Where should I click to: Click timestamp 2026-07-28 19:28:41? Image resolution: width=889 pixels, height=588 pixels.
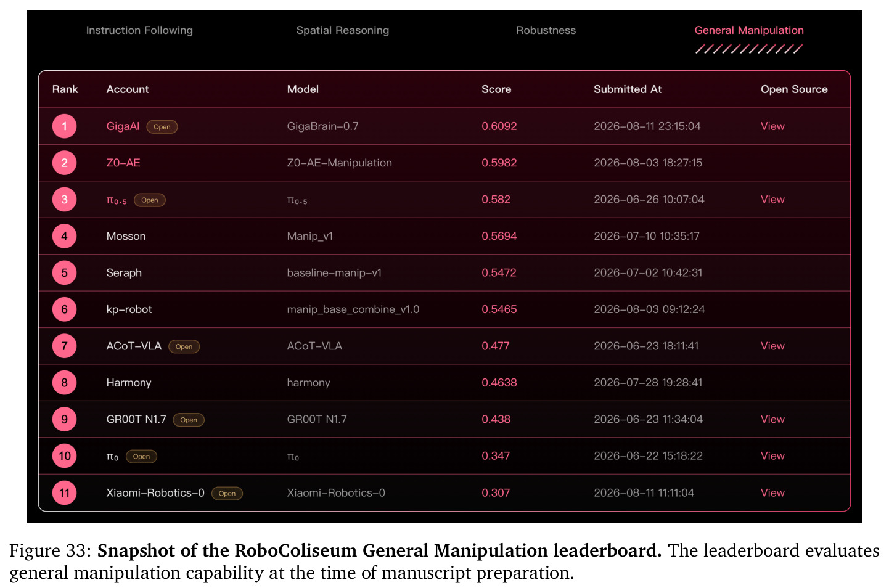(x=648, y=383)
